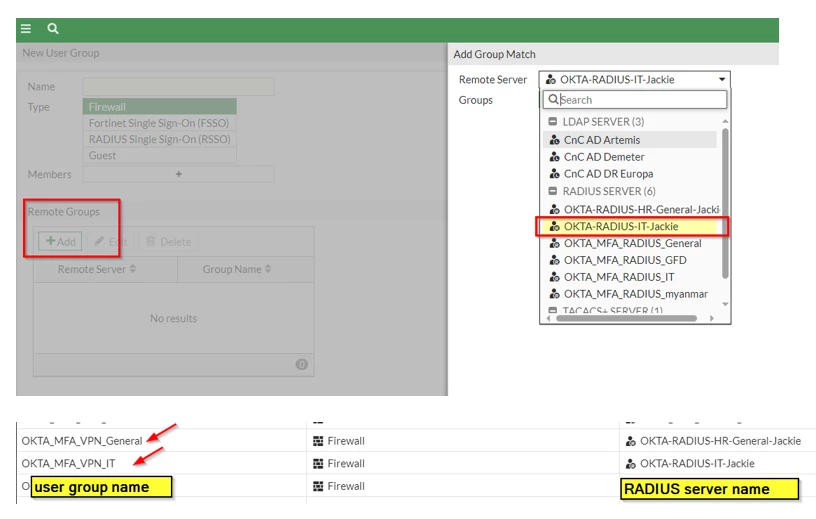The height and width of the screenshot is (519, 816).
Task: Click Firewall icon in OKTA_MFA_VPN_IT row
Action: click(x=318, y=463)
